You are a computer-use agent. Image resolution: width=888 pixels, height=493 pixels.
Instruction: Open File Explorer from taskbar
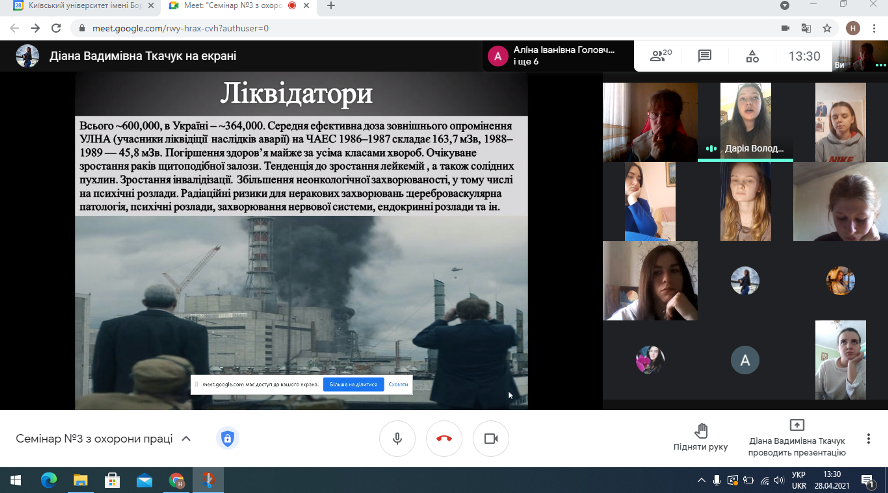coord(80,481)
